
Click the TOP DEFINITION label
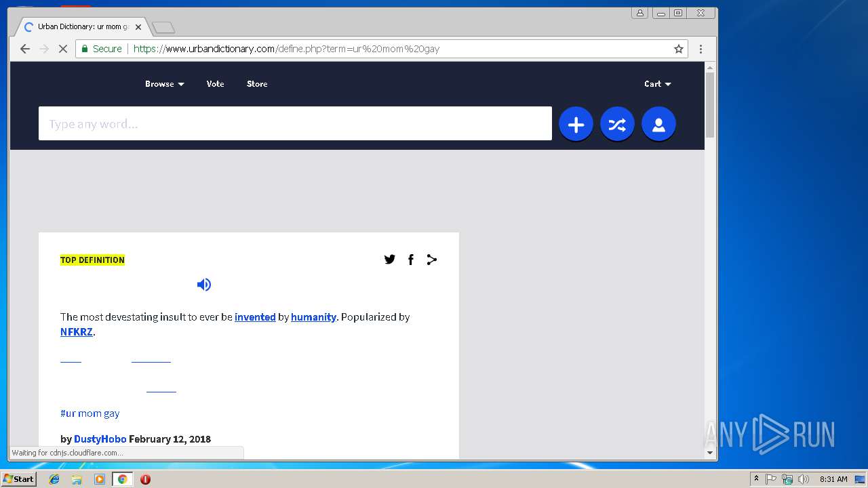tap(92, 260)
